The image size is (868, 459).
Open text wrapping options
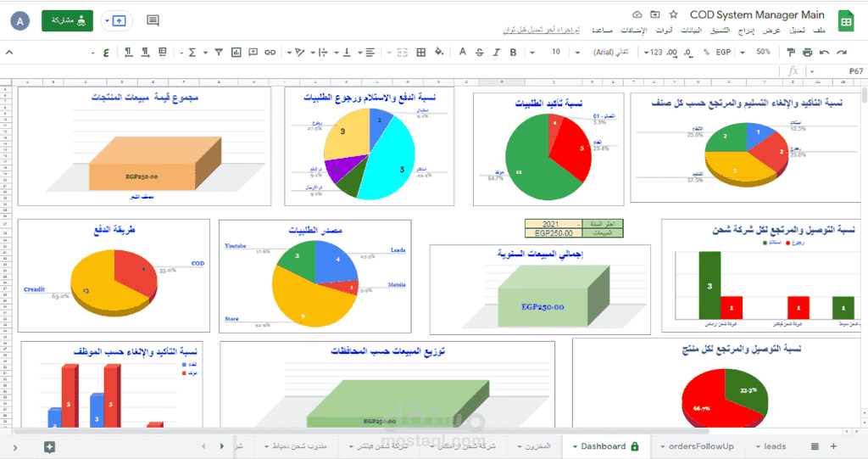tap(323, 52)
